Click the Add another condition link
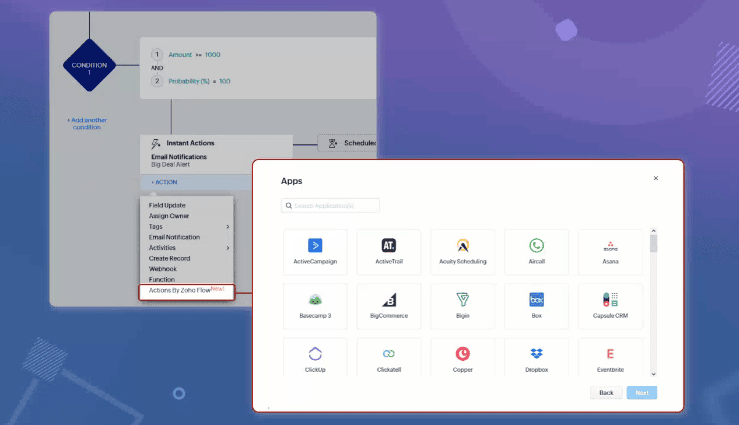The width and height of the screenshot is (739, 425). point(87,123)
